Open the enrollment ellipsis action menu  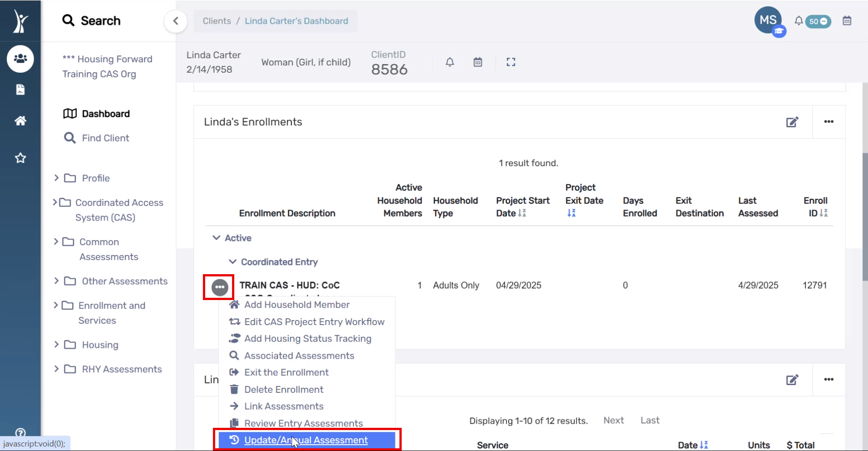pos(220,287)
